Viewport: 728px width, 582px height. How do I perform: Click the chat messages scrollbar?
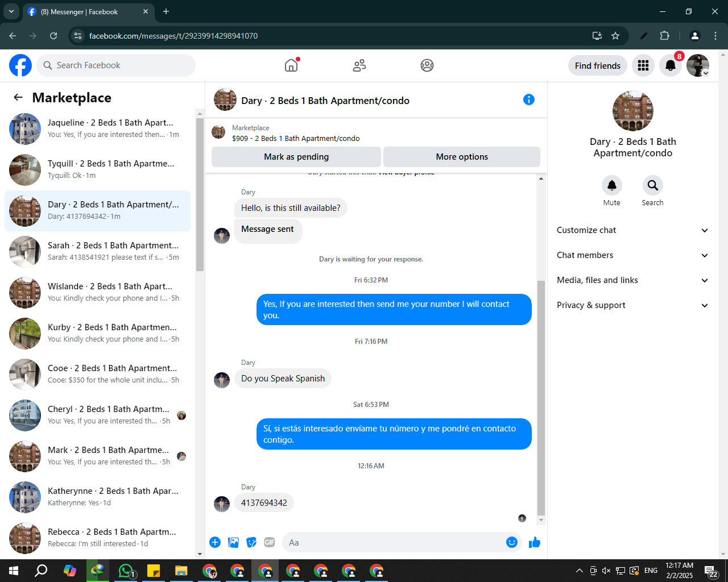[541, 397]
